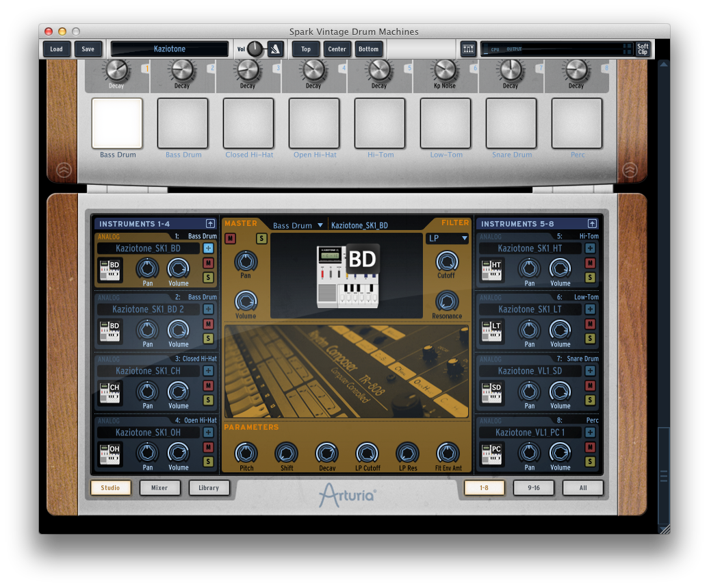Click the left wooden panel collapse arrow icon
Screen dimensions: 709x588
64,170
